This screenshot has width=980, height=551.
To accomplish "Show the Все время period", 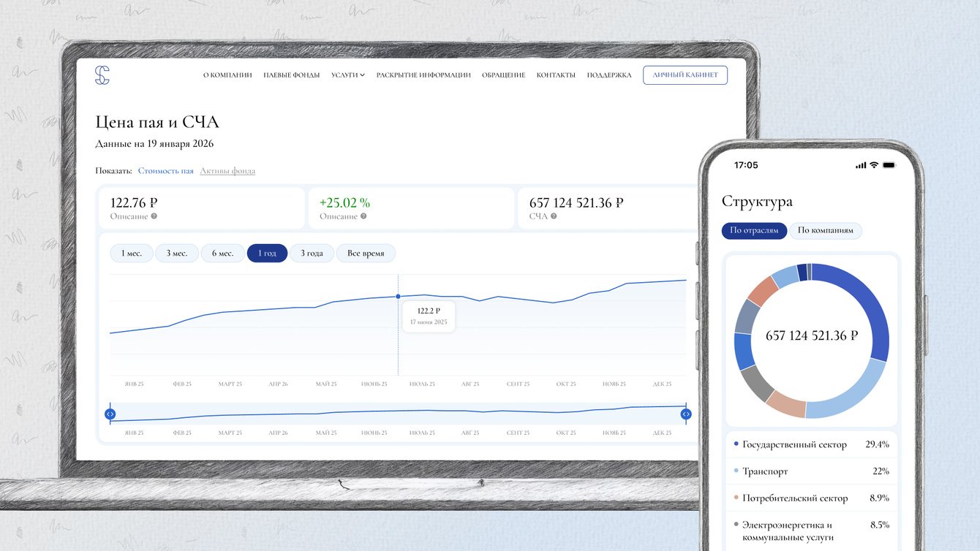I will pyautogui.click(x=366, y=254).
